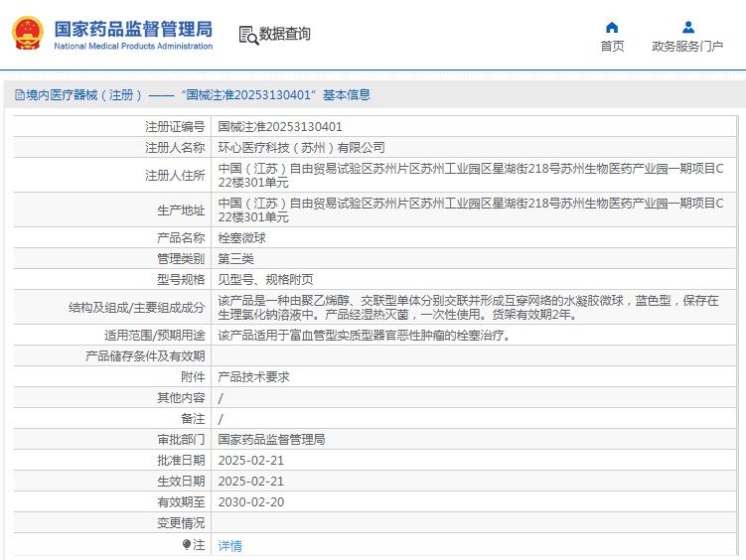Select expiry date 2030-02-20
Screen dimensions: 746x560
click(x=250, y=502)
